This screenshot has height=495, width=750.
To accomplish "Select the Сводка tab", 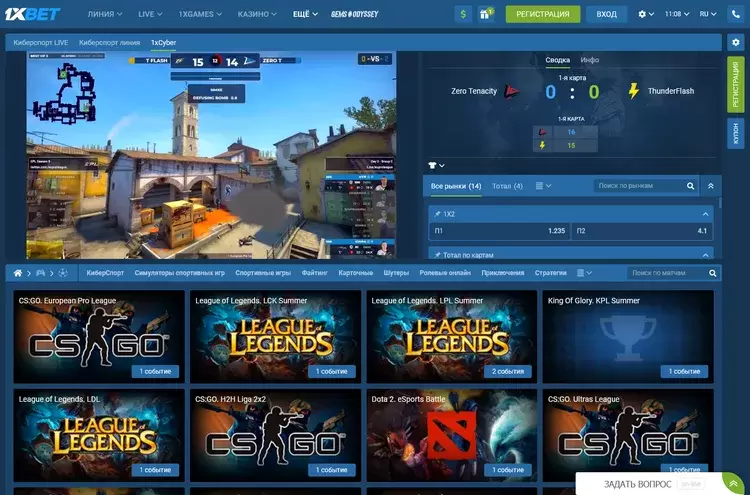I will pyautogui.click(x=557, y=60).
